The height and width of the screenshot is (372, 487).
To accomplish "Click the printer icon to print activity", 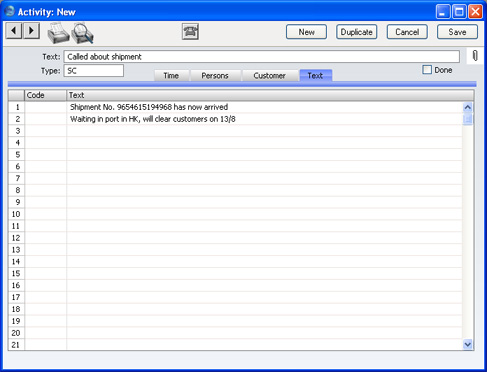I will tap(58, 33).
